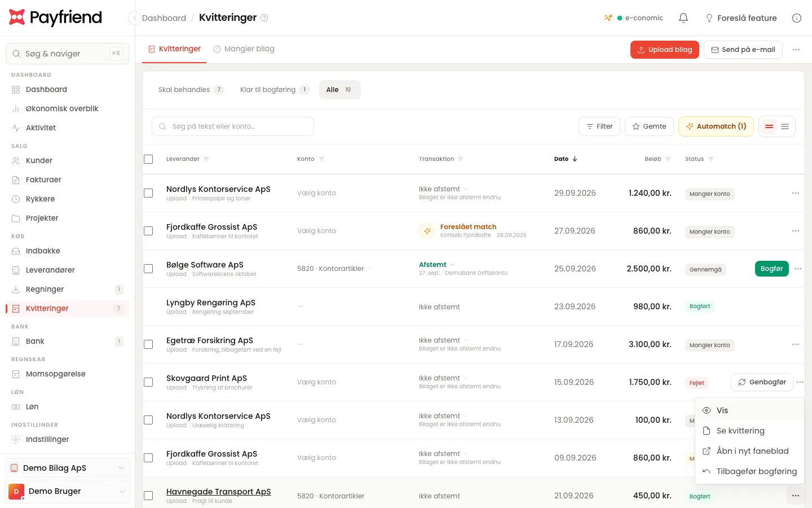
Task: Click the Foreslået match sparkle icon
Action: pos(427,231)
